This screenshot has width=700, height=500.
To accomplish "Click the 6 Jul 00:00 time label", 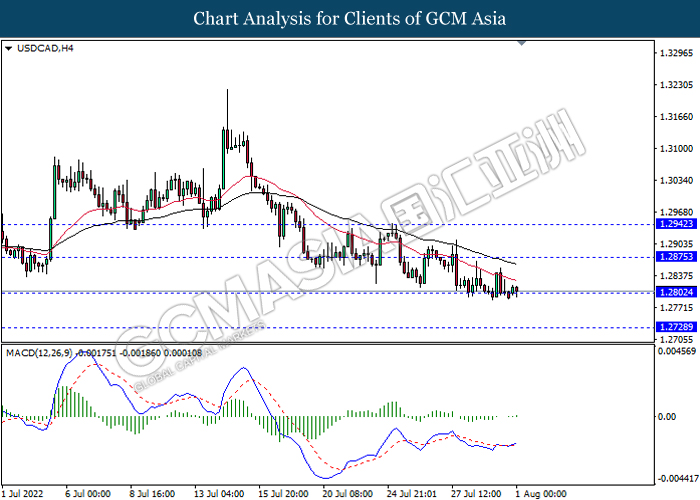I will point(88,494).
